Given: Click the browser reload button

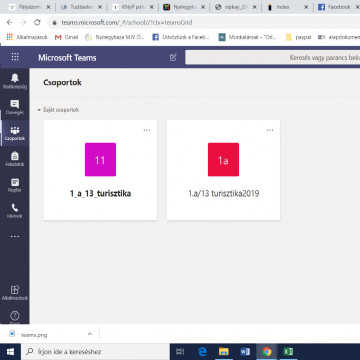Looking at the screenshot, I should (37, 22).
